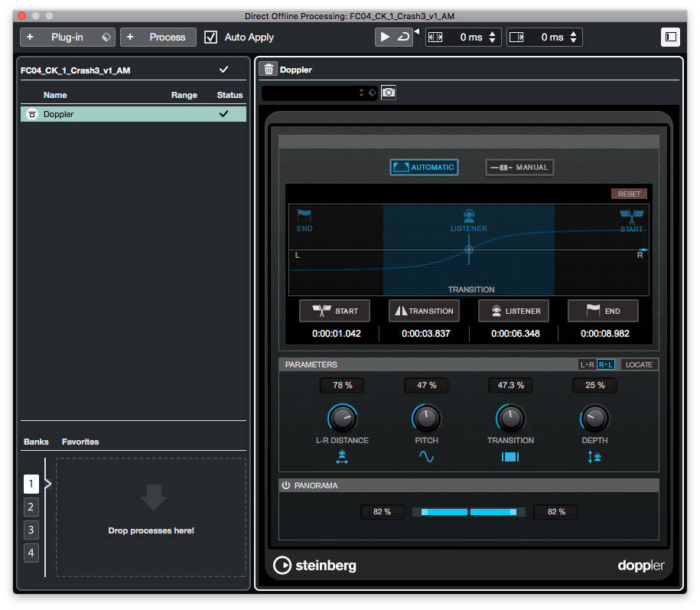Screen dimensions: 700x610
Task: Toggle the Doppler row status checkmark
Action: click(223, 114)
